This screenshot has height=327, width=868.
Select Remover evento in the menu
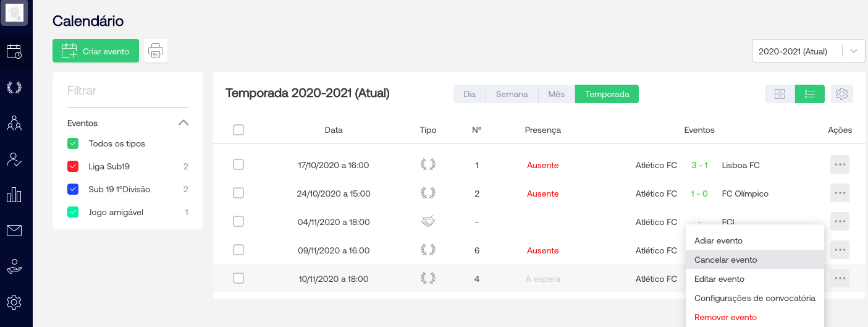[725, 317]
